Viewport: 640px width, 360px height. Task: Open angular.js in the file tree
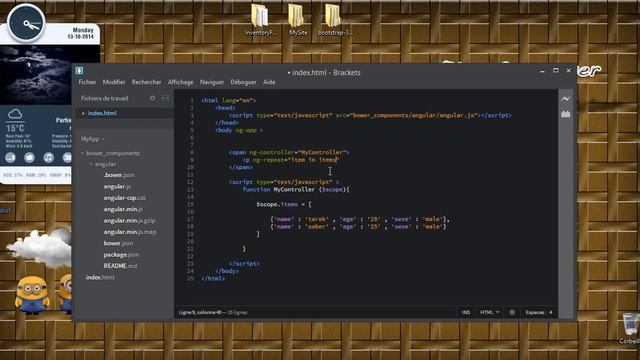pos(117,186)
